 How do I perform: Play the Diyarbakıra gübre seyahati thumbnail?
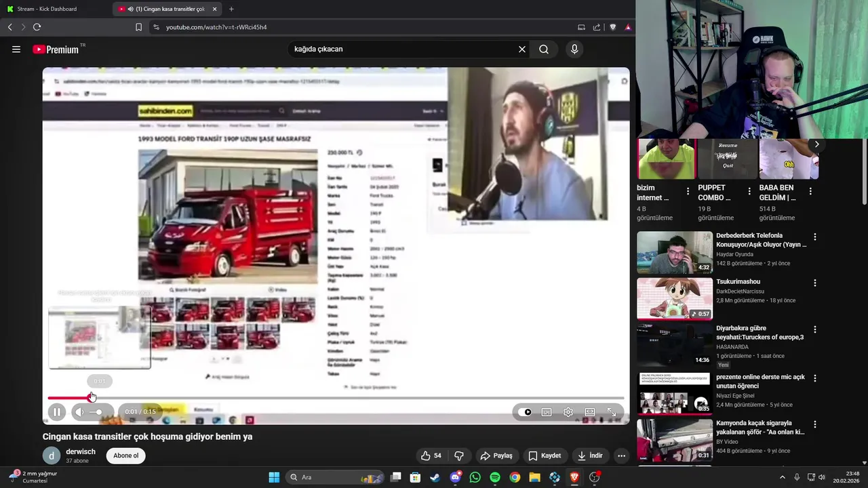675,345
